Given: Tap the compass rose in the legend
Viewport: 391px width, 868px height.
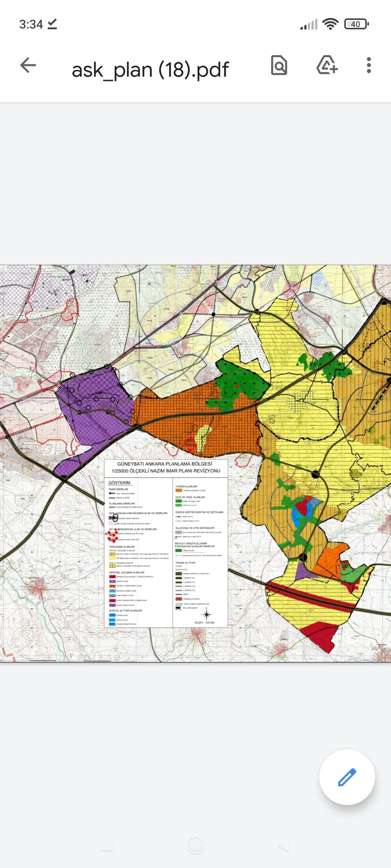Looking at the screenshot, I should coord(207,614).
